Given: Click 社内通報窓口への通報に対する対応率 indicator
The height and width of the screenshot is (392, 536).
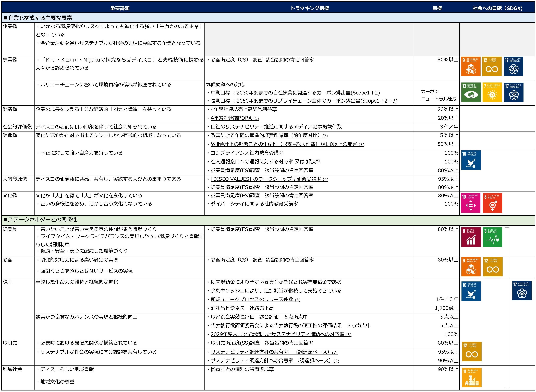Looking at the screenshot, I should tap(265, 162).
